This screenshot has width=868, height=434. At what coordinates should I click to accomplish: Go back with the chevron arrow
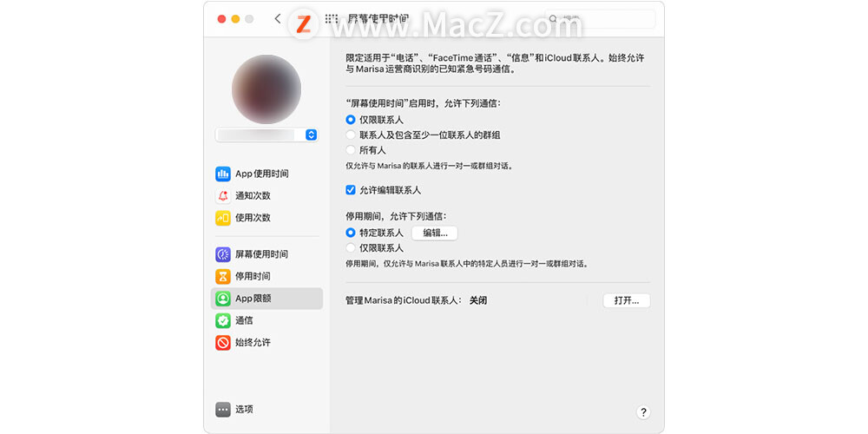point(278,19)
